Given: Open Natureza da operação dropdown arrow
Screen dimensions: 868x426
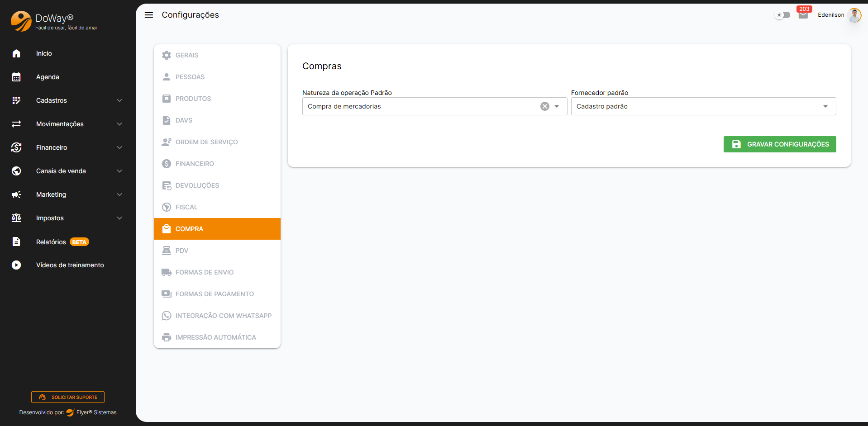Looking at the screenshot, I should pyautogui.click(x=557, y=106).
